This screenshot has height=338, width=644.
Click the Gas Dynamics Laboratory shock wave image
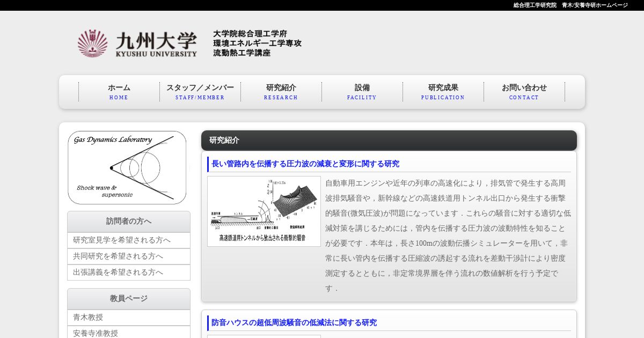pyautogui.click(x=127, y=167)
